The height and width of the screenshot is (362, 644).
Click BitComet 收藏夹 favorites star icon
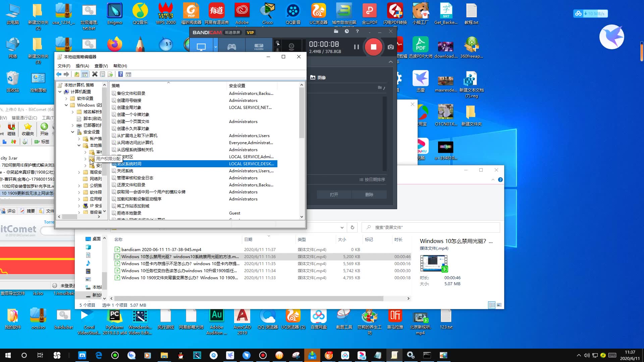tap(28, 129)
